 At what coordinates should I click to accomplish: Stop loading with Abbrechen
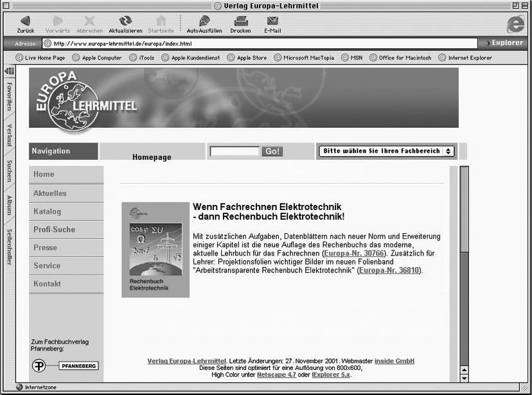coord(89,24)
